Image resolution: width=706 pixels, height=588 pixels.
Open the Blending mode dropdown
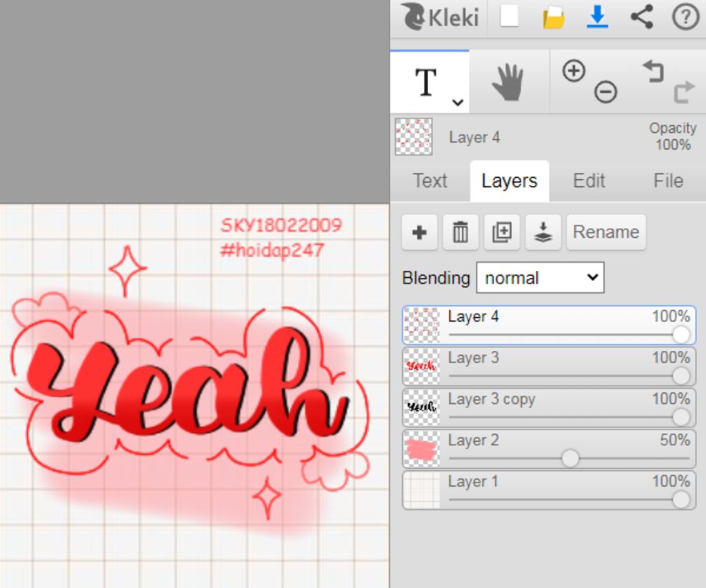pyautogui.click(x=541, y=278)
